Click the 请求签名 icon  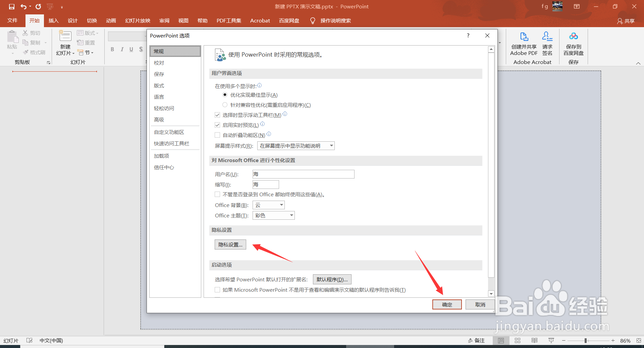coord(547,44)
